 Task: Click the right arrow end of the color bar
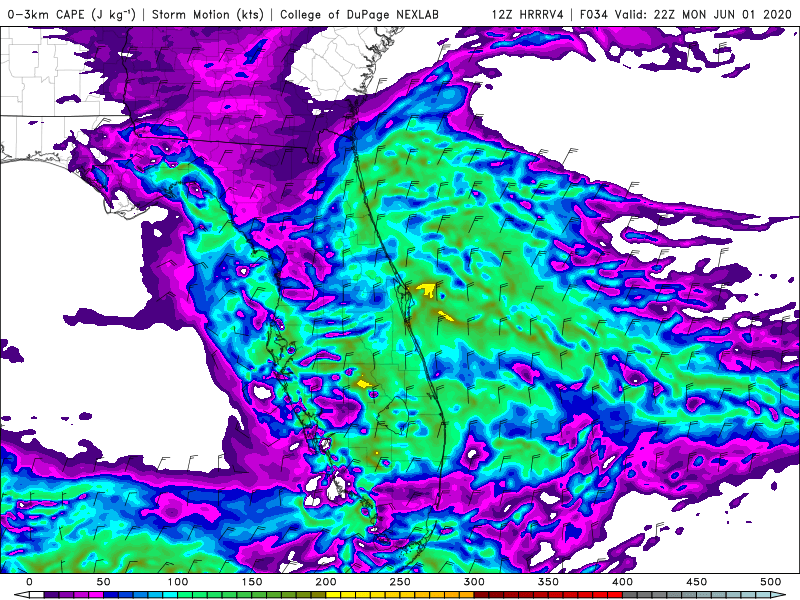coord(778,595)
